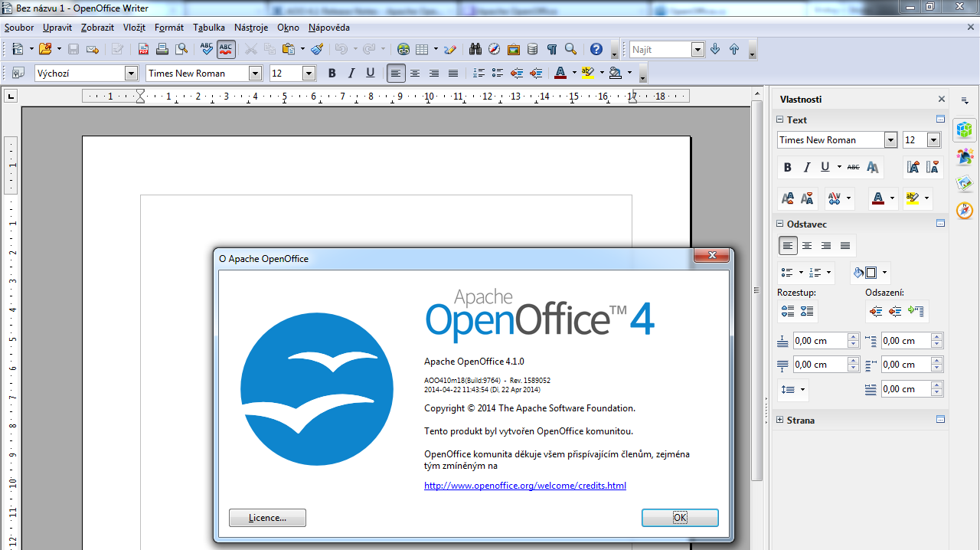The image size is (980, 550).
Task: Open Find & Replace binoculars icon
Action: (x=475, y=49)
